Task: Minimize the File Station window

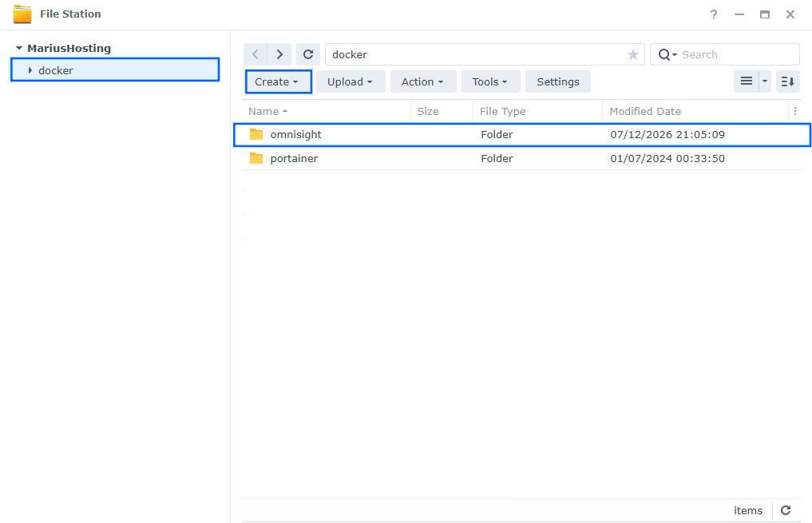Action: pos(739,14)
